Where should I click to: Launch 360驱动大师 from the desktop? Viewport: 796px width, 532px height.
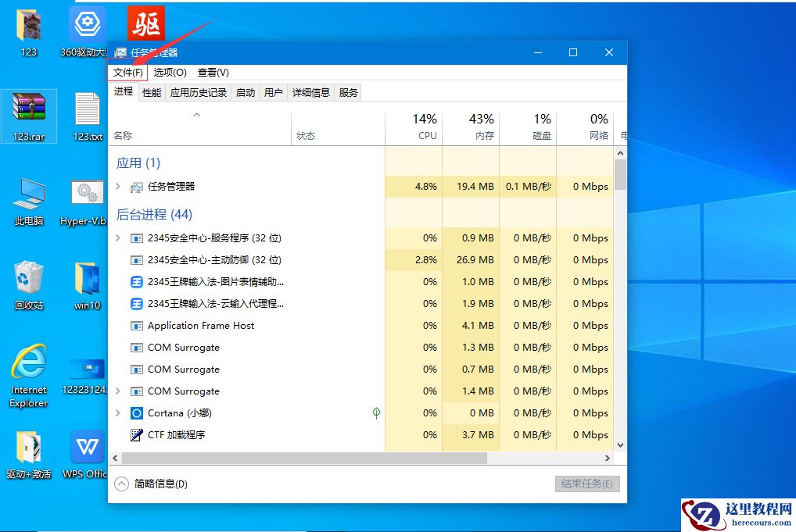[x=87, y=23]
